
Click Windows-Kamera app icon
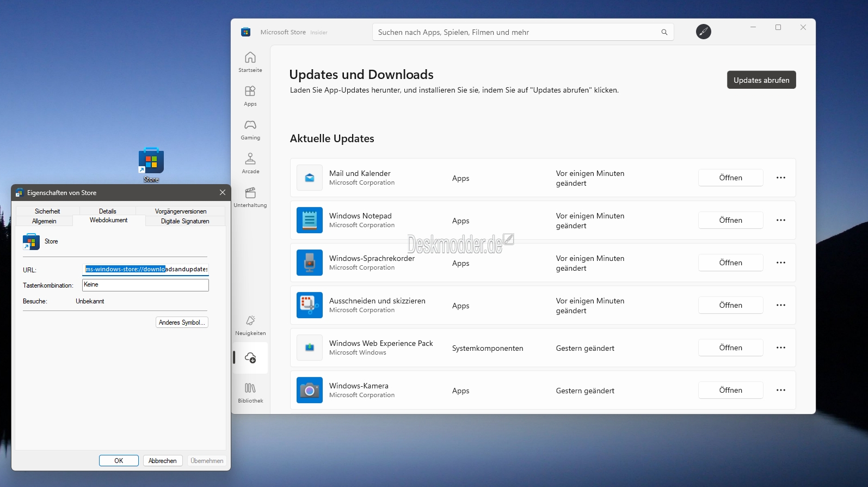coord(310,390)
